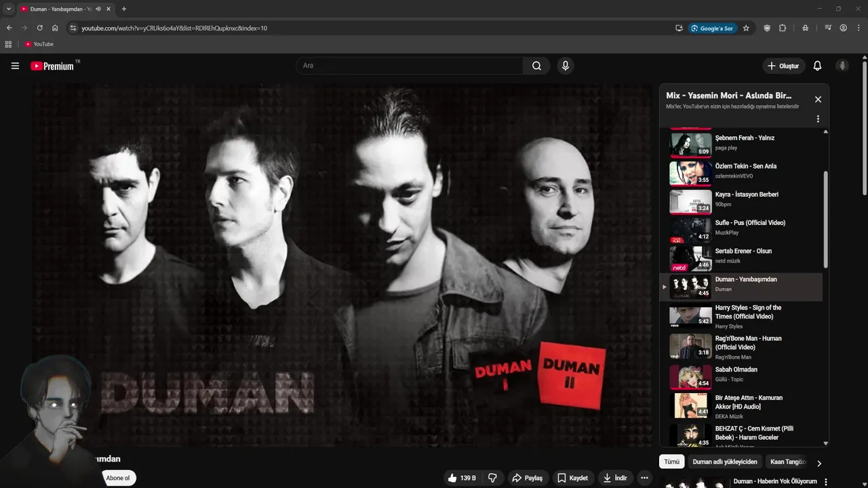This screenshot has width=868, height=488.
Task: Open the Chrome extensions puzzle icon
Action: [783, 28]
